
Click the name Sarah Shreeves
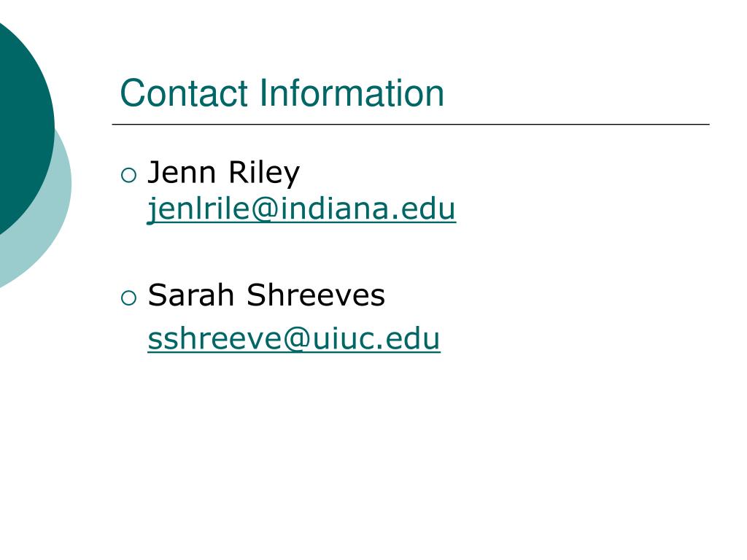(x=266, y=295)
